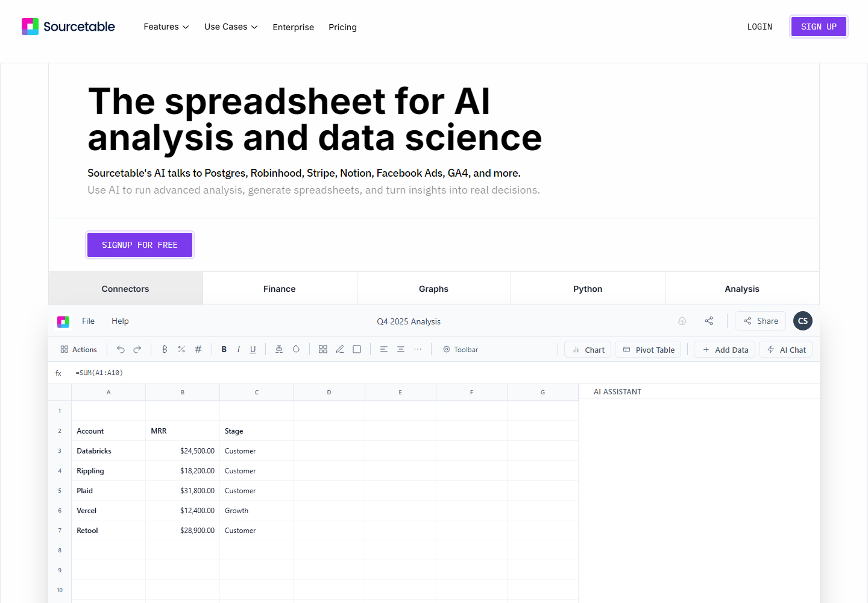Select column D header

pyautogui.click(x=329, y=393)
